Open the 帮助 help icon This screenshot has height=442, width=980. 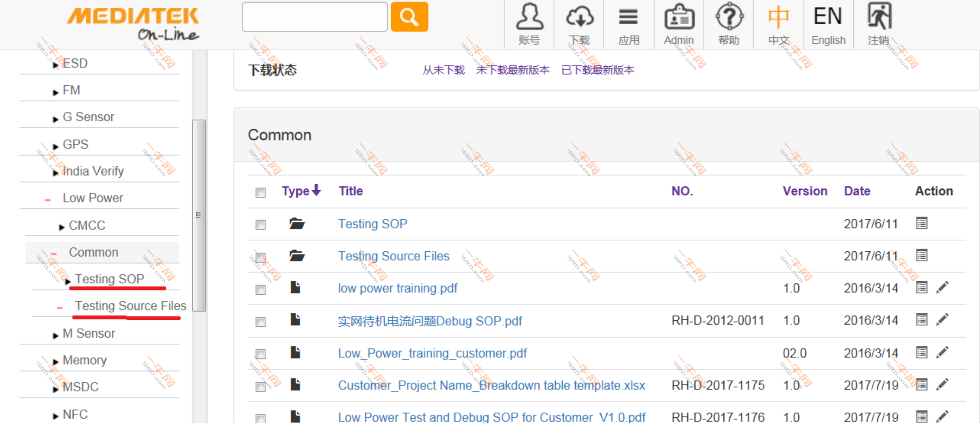tap(729, 17)
